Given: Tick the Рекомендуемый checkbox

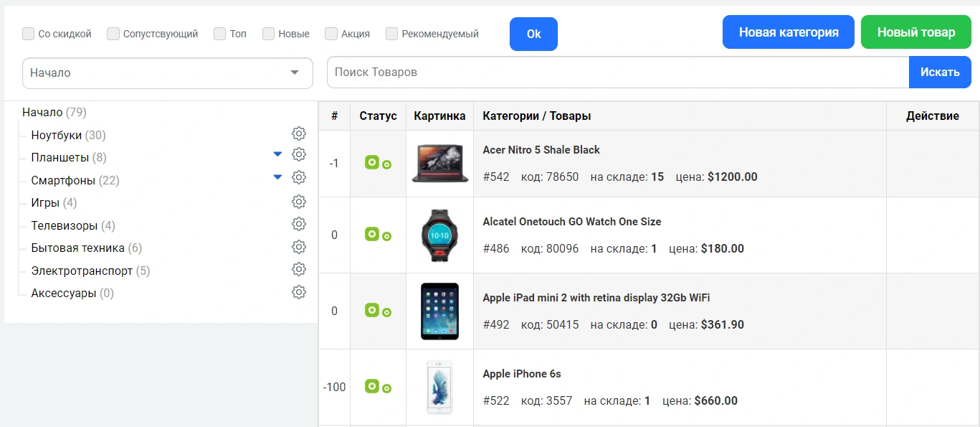Looking at the screenshot, I should click(x=392, y=34).
